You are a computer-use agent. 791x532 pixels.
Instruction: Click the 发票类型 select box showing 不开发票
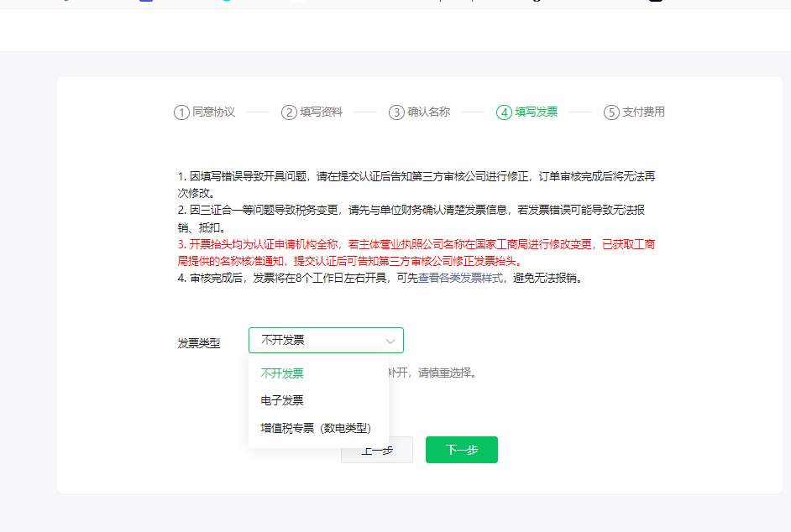pyautogui.click(x=319, y=341)
